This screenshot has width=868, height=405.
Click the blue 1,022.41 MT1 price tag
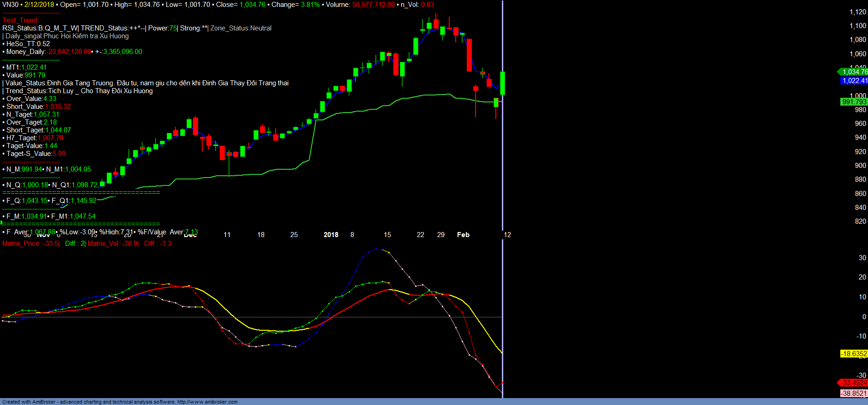854,81
